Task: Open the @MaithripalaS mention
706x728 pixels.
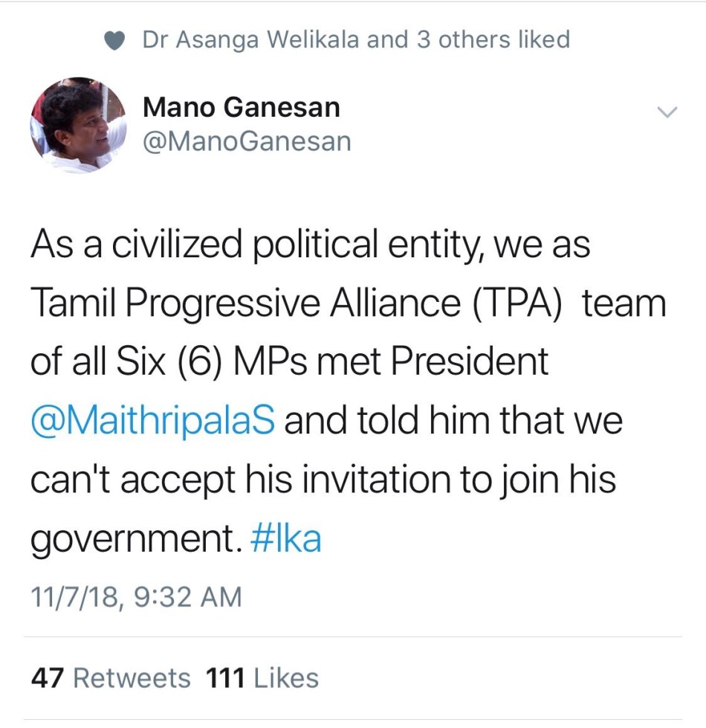Action: [x=152, y=422]
